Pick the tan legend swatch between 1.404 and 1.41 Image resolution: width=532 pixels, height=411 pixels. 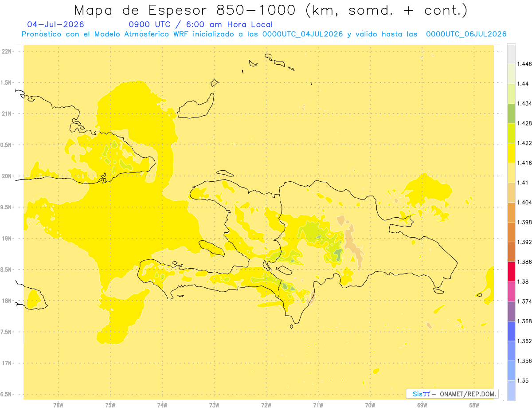click(x=511, y=192)
